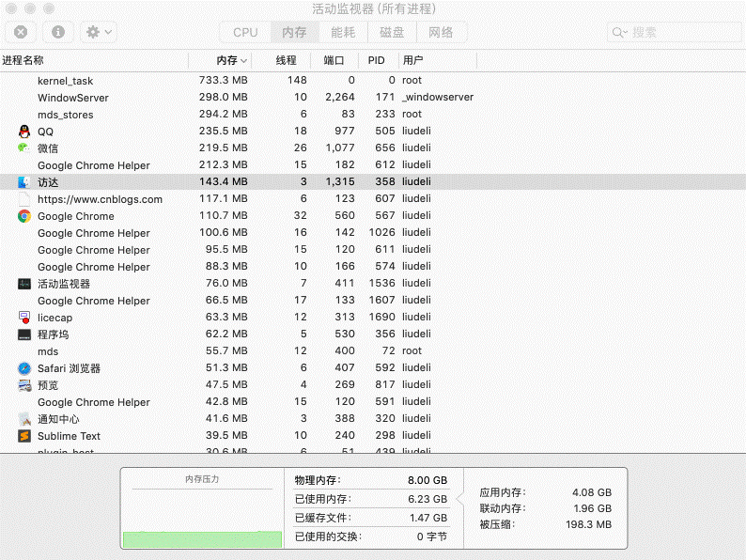Screen dimensions: 746x560
Task: Select the Google Chrome process name
Action: [76, 216]
